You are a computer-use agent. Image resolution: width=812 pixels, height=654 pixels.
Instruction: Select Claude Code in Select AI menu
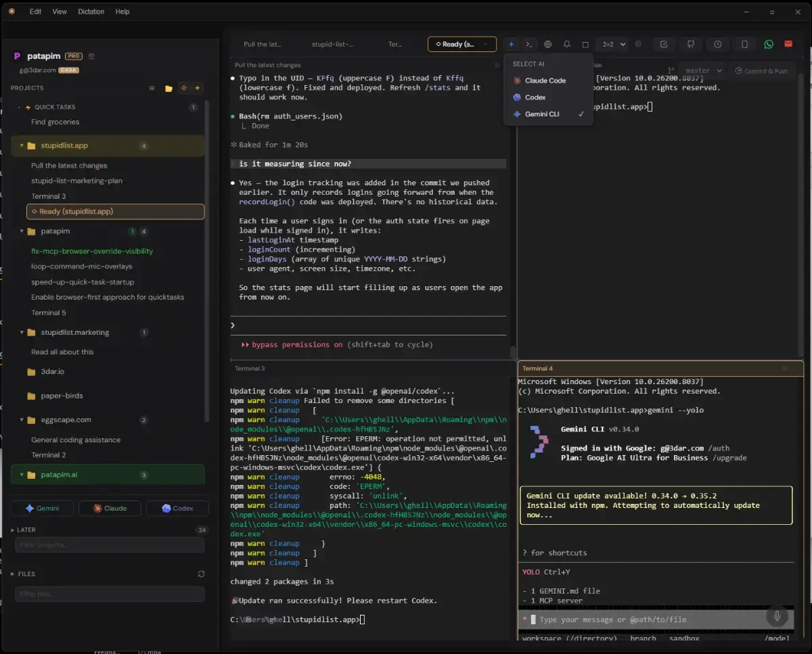545,80
